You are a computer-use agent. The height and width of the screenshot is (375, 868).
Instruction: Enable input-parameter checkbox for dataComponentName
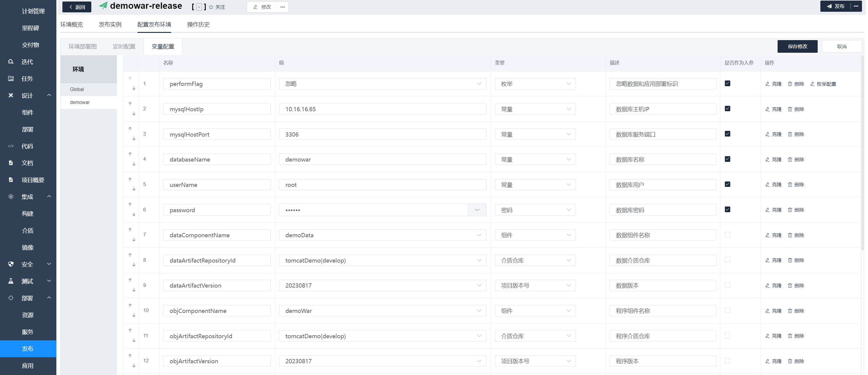[728, 235]
